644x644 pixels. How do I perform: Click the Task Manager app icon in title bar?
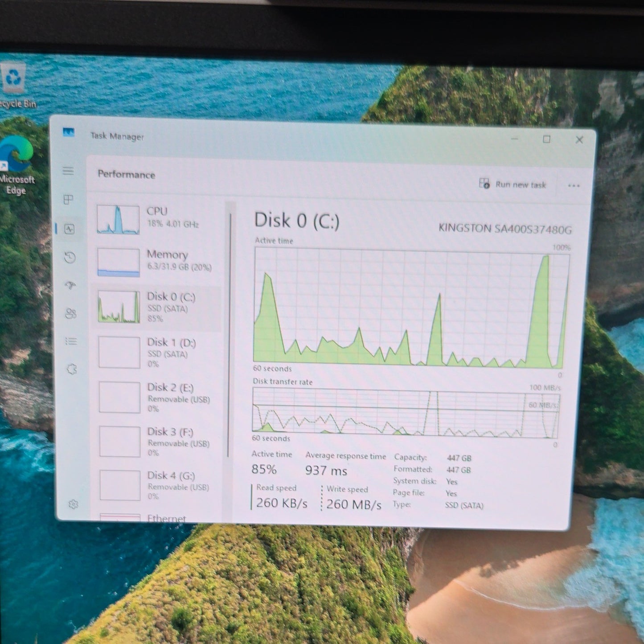click(68, 132)
